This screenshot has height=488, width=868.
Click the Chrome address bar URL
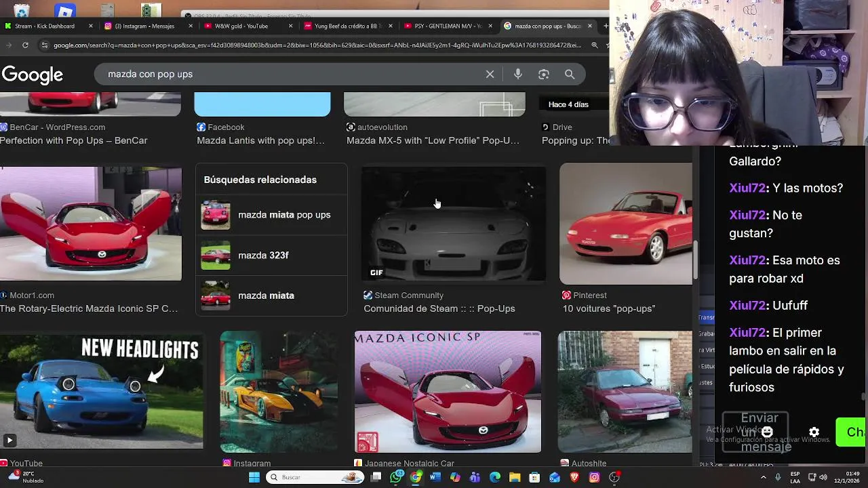(x=317, y=45)
